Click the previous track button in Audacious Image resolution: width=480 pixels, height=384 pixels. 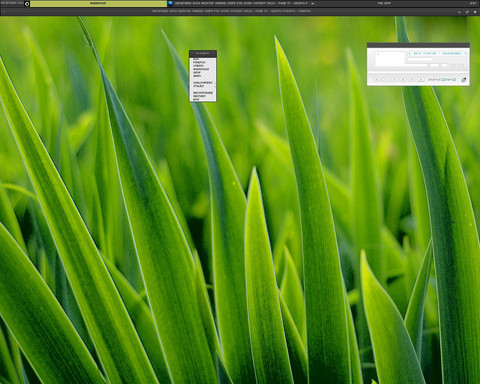(x=377, y=80)
